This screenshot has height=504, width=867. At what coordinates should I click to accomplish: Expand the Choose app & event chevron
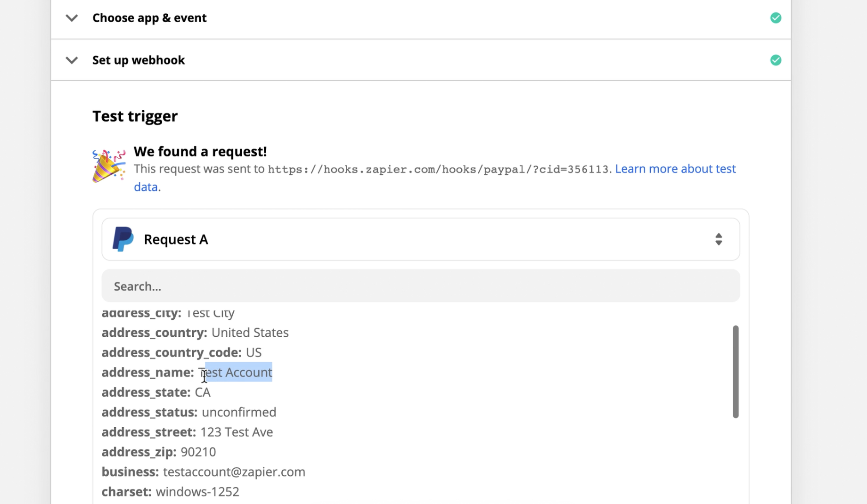[72, 18]
